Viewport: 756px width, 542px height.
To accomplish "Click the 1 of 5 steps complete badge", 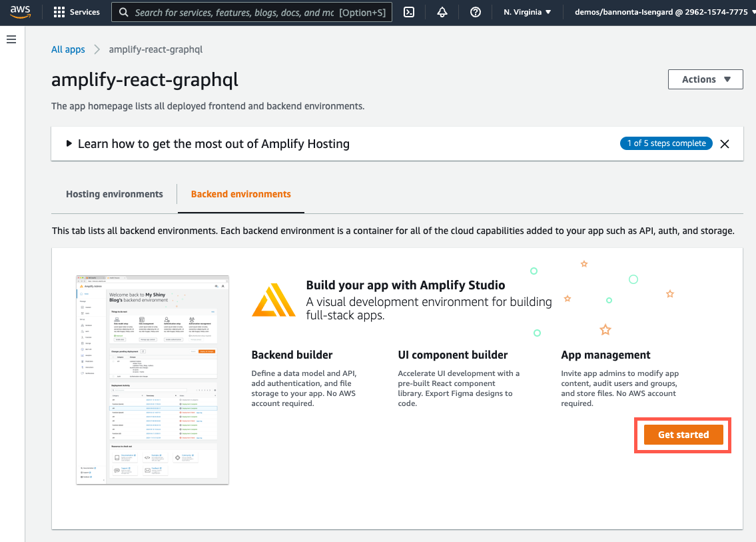I will [x=666, y=143].
